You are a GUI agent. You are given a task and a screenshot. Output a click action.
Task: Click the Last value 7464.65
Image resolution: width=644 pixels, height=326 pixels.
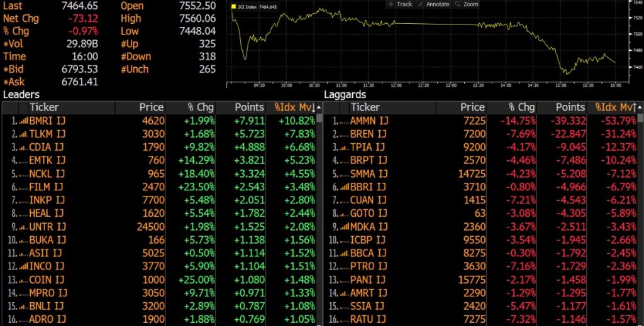click(80, 6)
